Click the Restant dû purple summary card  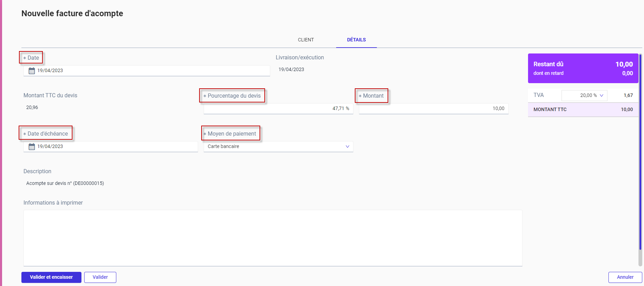pyautogui.click(x=583, y=68)
